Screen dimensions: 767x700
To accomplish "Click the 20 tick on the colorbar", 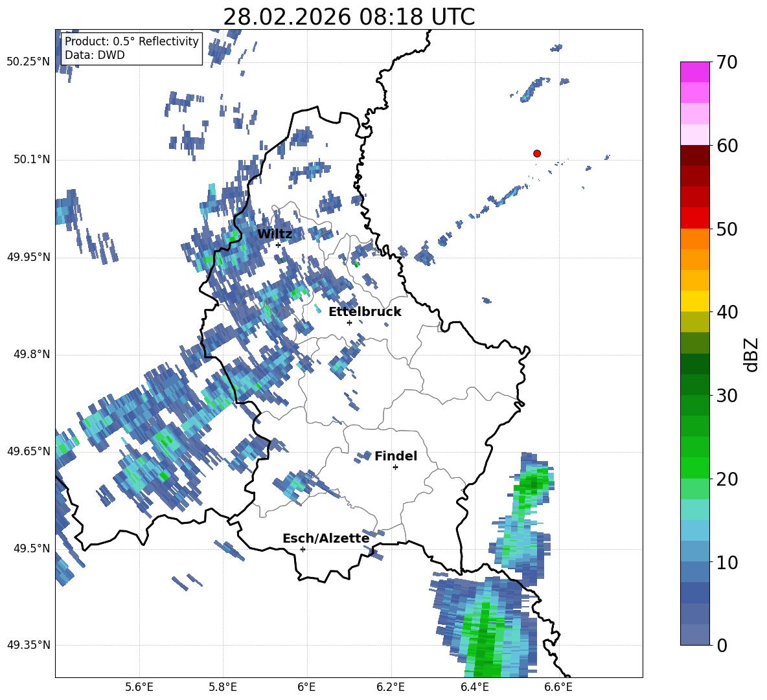I will (x=727, y=479).
